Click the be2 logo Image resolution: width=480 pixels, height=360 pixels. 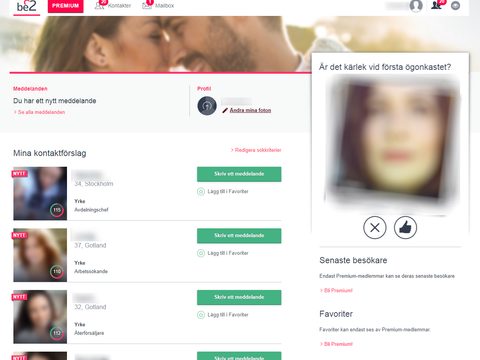coord(26,7)
